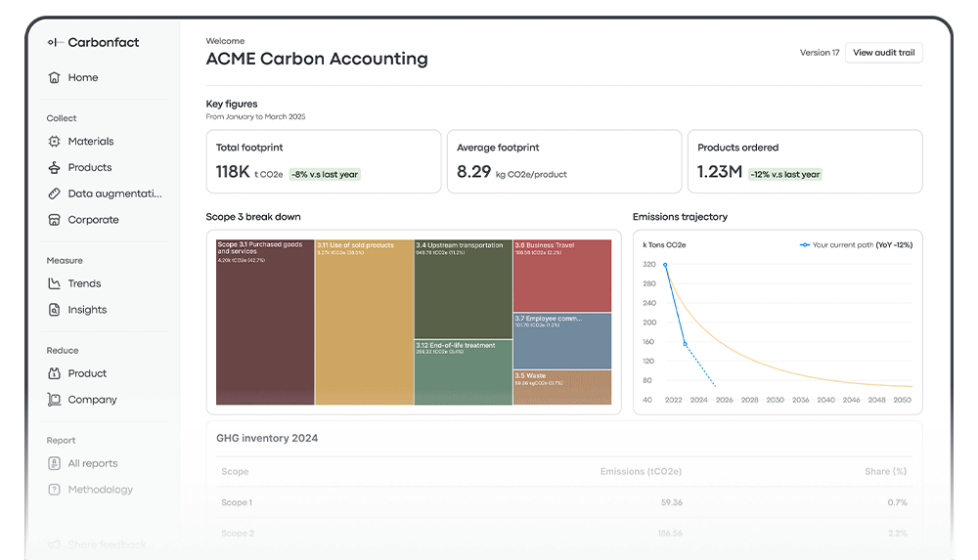Click the Share feedback megaphone icon

(x=54, y=545)
